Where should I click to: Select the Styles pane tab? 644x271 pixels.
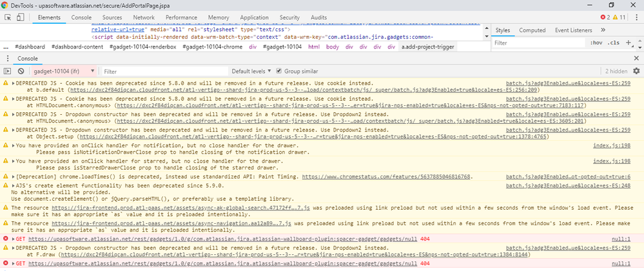pyautogui.click(x=503, y=30)
